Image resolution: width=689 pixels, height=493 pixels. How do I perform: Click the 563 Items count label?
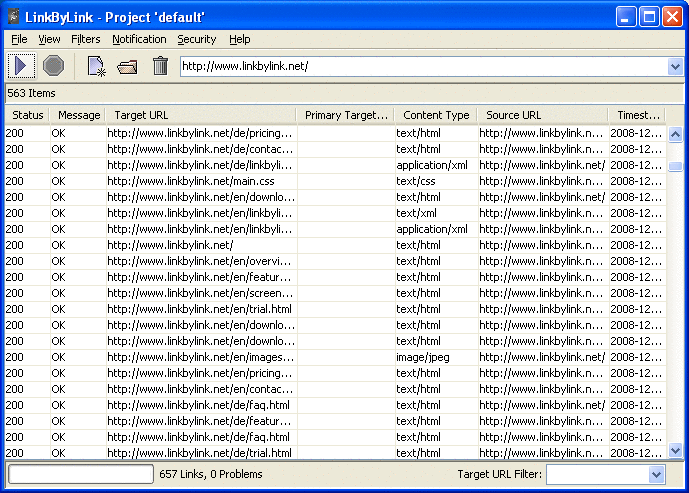click(31, 93)
